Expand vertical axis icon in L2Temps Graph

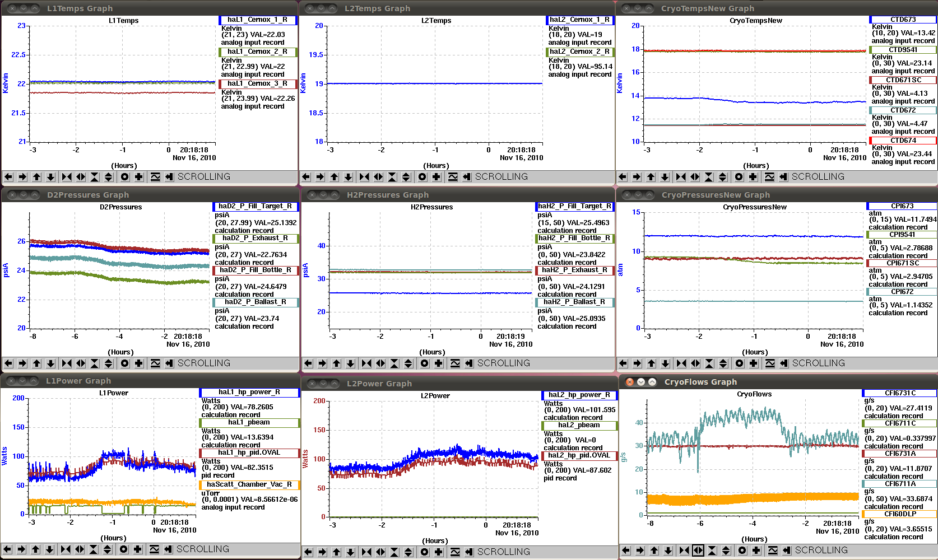coord(406,177)
